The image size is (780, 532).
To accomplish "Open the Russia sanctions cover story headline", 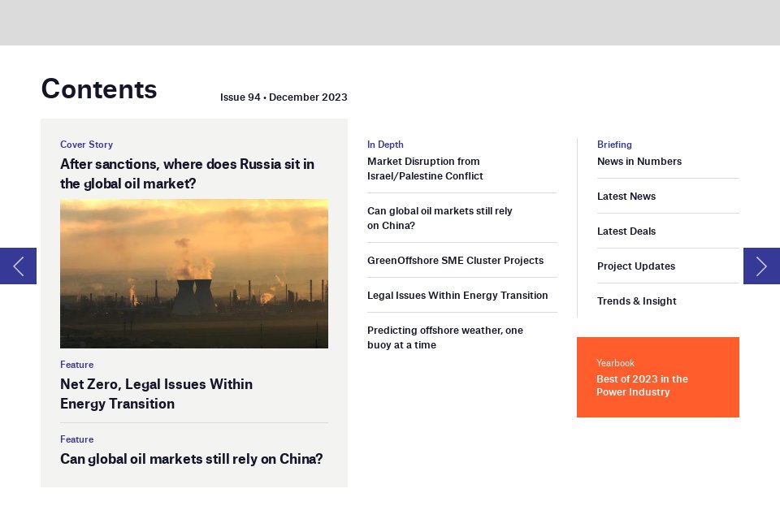I will 187,174.
